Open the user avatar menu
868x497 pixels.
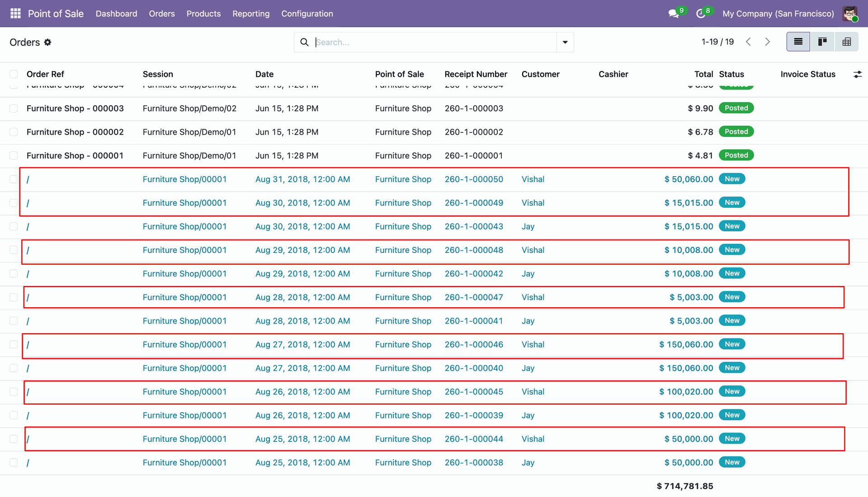coord(850,14)
